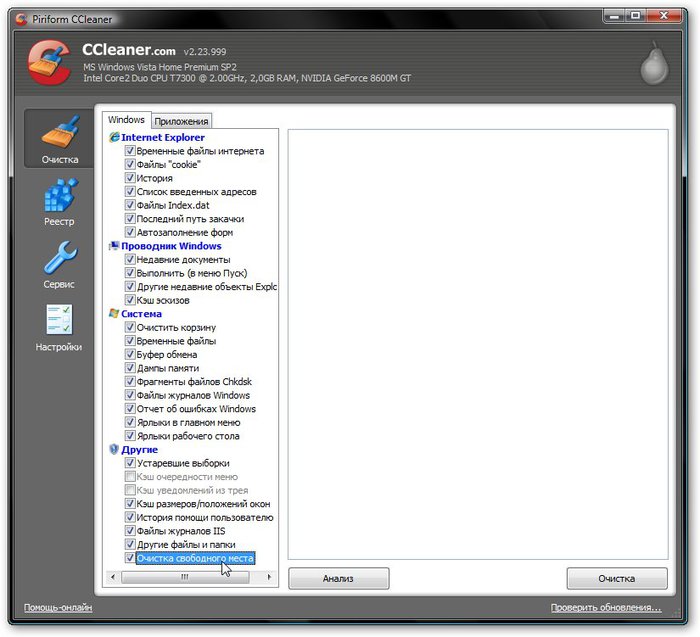The width and height of the screenshot is (700, 637).
Task: Uncheck Очистить корзину checkbox
Action: click(130, 327)
